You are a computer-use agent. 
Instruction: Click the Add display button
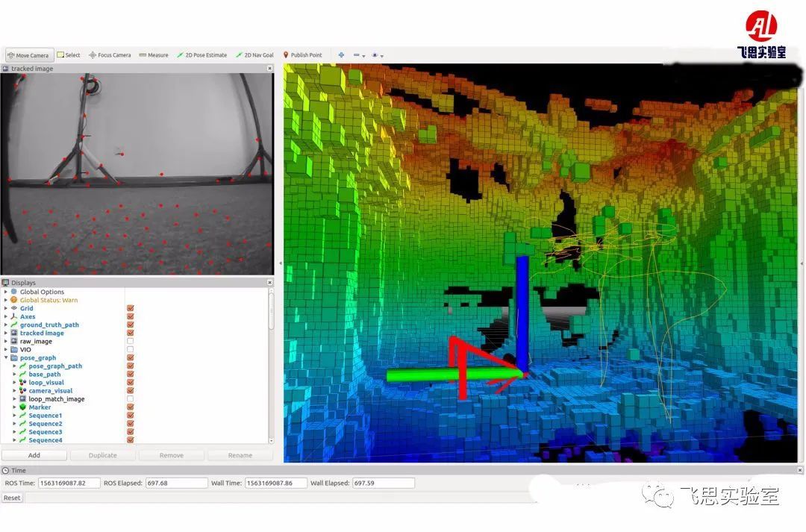point(34,455)
